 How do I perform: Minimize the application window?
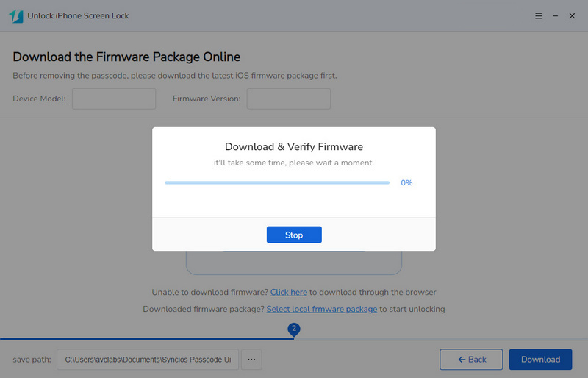coord(556,15)
